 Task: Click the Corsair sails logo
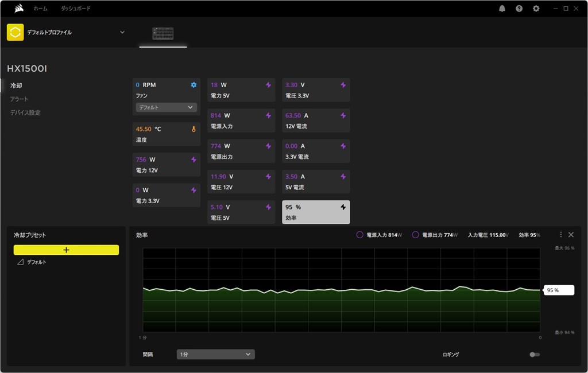19,8
